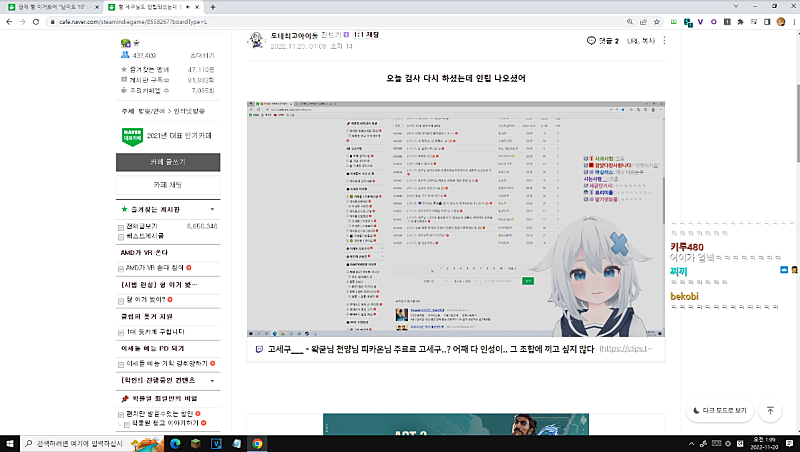Open the green video extension icon
This screenshot has height=452, width=800.
(x=674, y=22)
